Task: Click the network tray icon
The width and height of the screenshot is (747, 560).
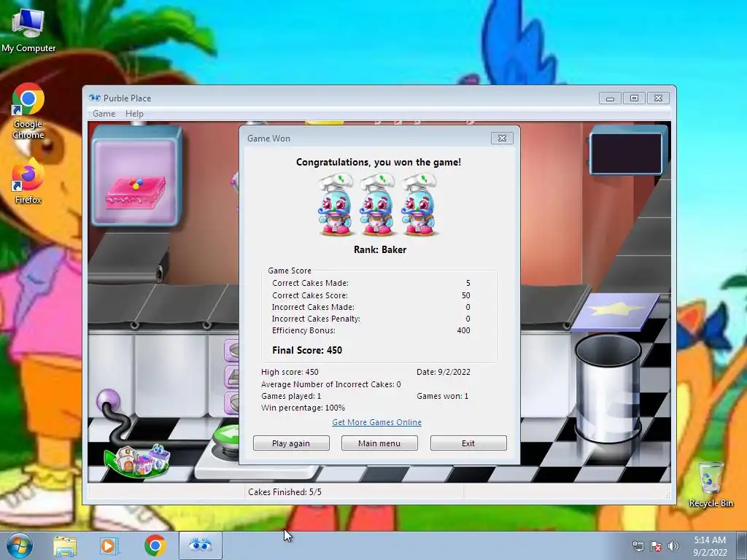Action: click(638, 546)
